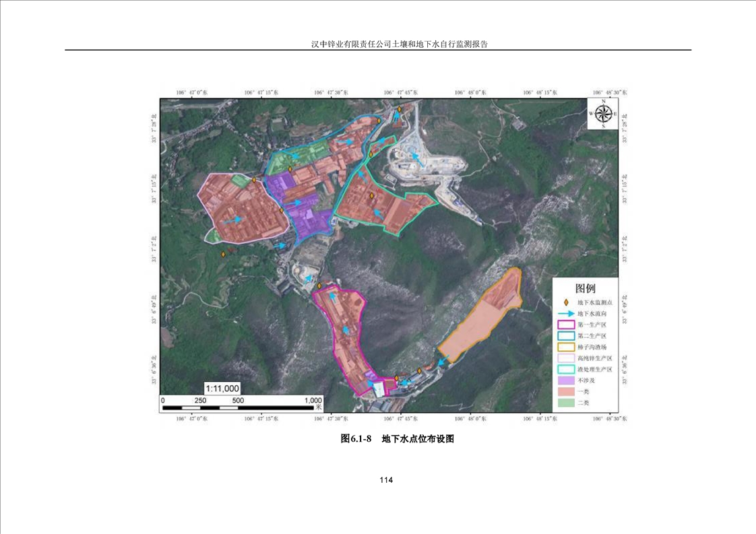Viewport: 756px width, 534px height.
Task: Click the green 二类 legend swatch
Action: pos(566,403)
